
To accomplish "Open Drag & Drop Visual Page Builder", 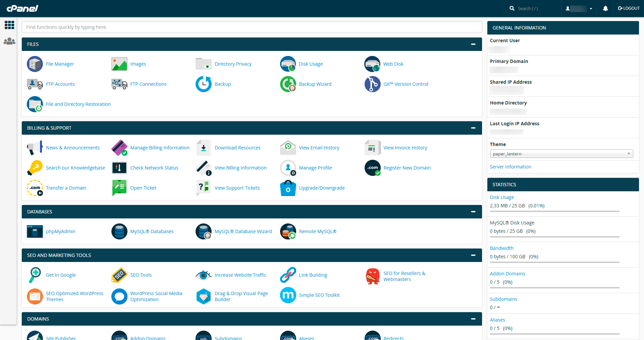I will 241,296.
